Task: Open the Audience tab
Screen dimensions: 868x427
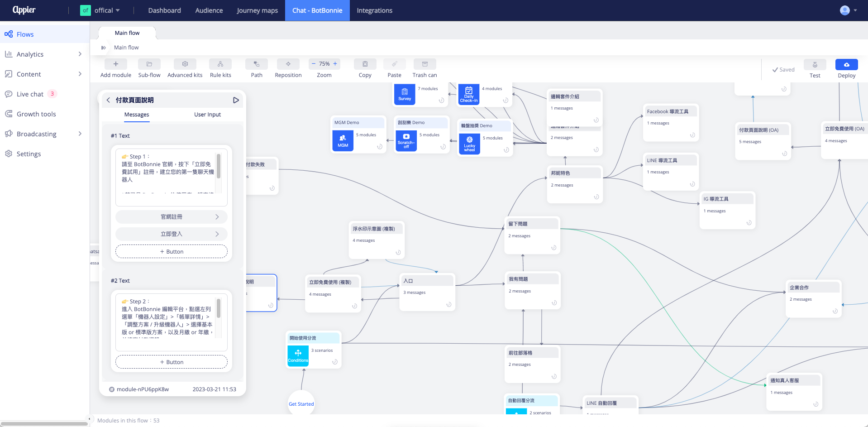Action: tap(209, 10)
